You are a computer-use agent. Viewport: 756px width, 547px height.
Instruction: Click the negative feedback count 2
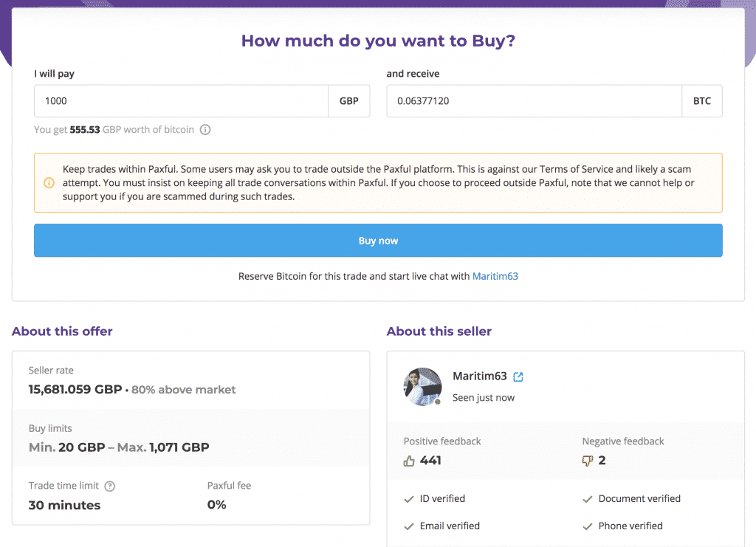602,460
